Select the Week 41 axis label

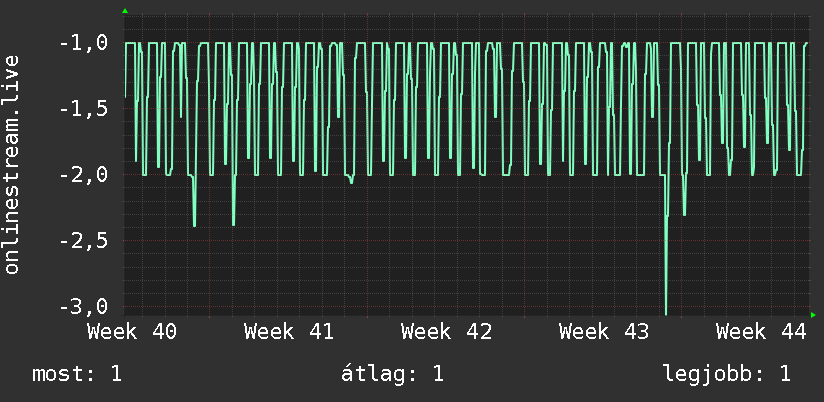tap(289, 332)
